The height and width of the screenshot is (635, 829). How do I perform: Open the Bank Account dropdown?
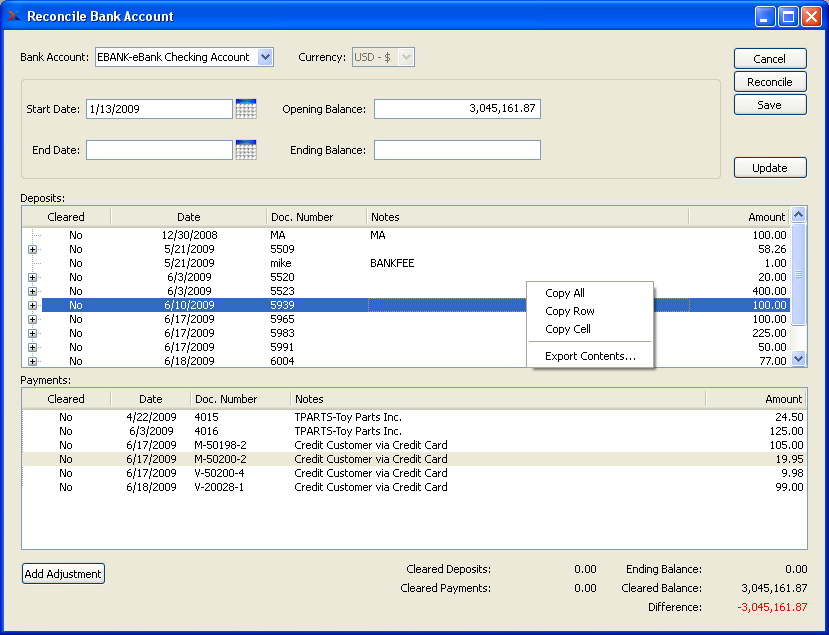(265, 57)
